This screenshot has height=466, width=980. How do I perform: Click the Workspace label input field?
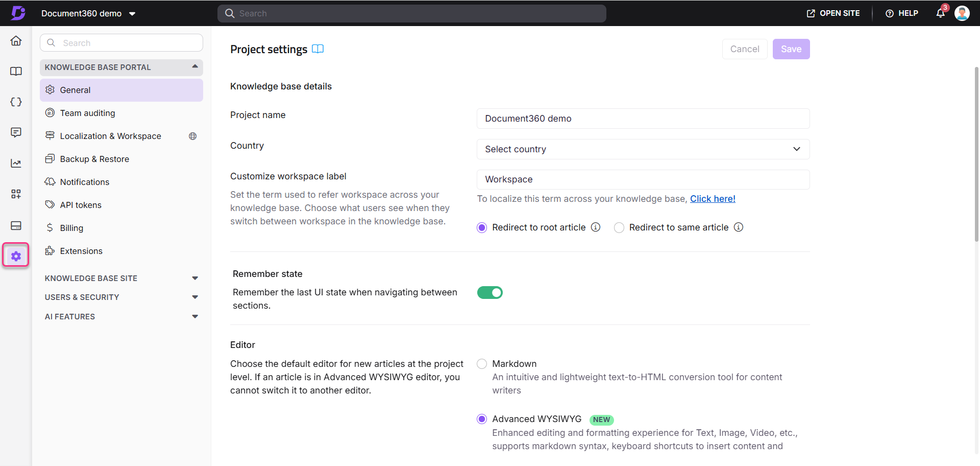(643, 179)
